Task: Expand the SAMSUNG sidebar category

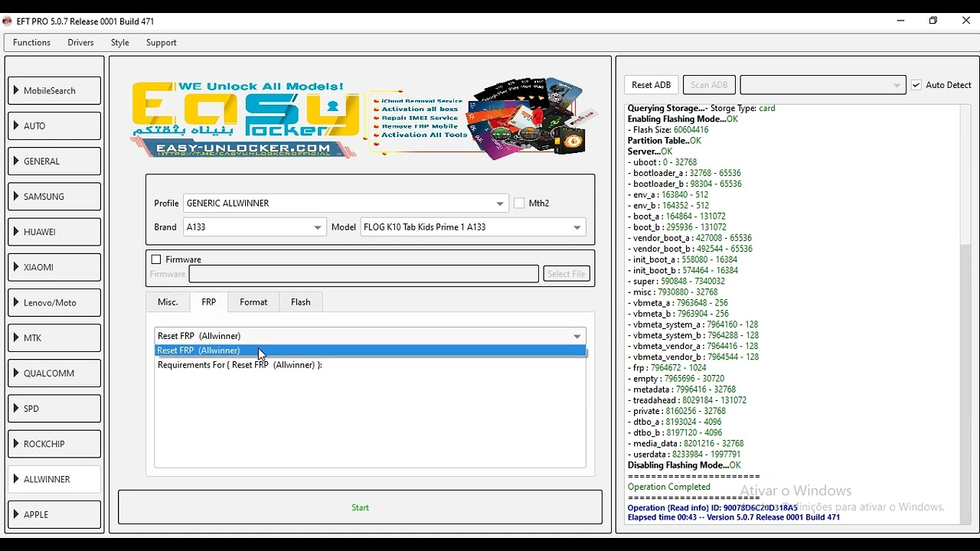Action: 54,197
